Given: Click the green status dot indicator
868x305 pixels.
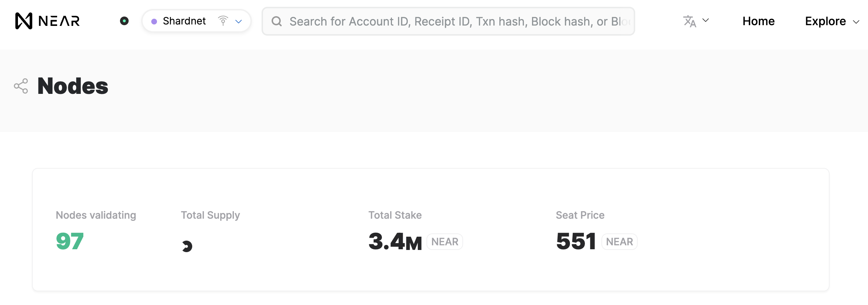Looking at the screenshot, I should (x=124, y=21).
